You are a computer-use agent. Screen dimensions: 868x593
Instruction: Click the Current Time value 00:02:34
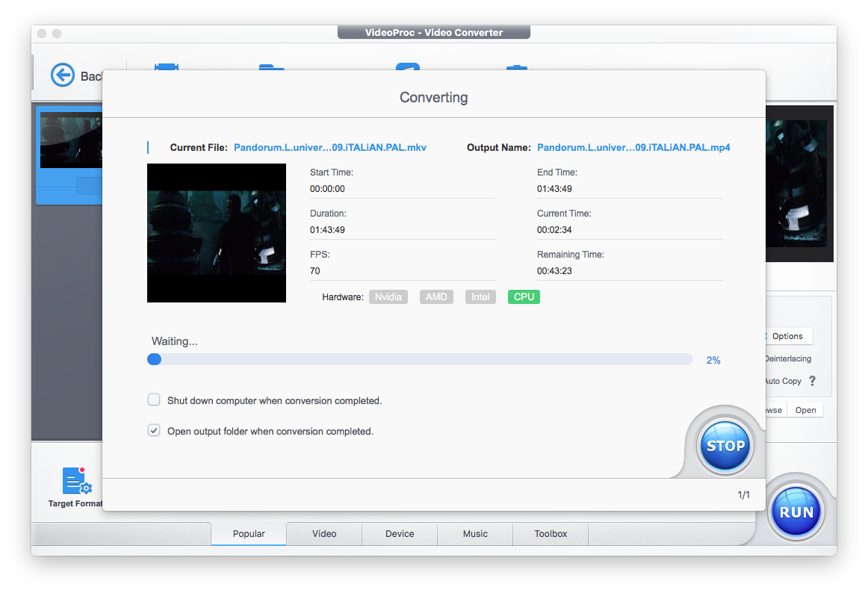(554, 230)
